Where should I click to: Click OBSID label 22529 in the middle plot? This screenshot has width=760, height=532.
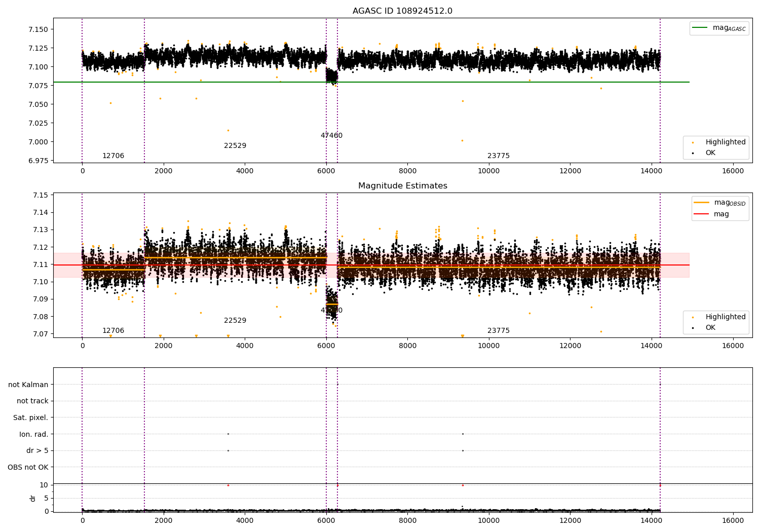[x=235, y=321]
